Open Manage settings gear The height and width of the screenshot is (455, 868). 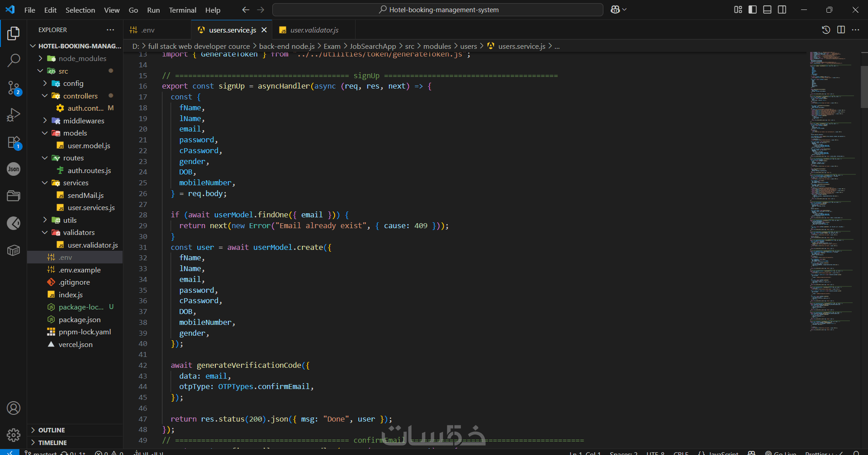[x=14, y=435]
